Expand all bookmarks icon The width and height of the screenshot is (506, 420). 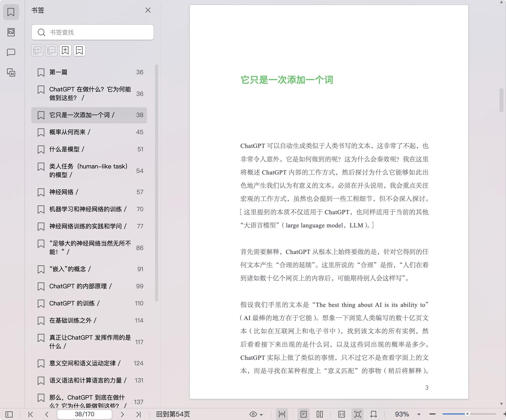[37, 50]
